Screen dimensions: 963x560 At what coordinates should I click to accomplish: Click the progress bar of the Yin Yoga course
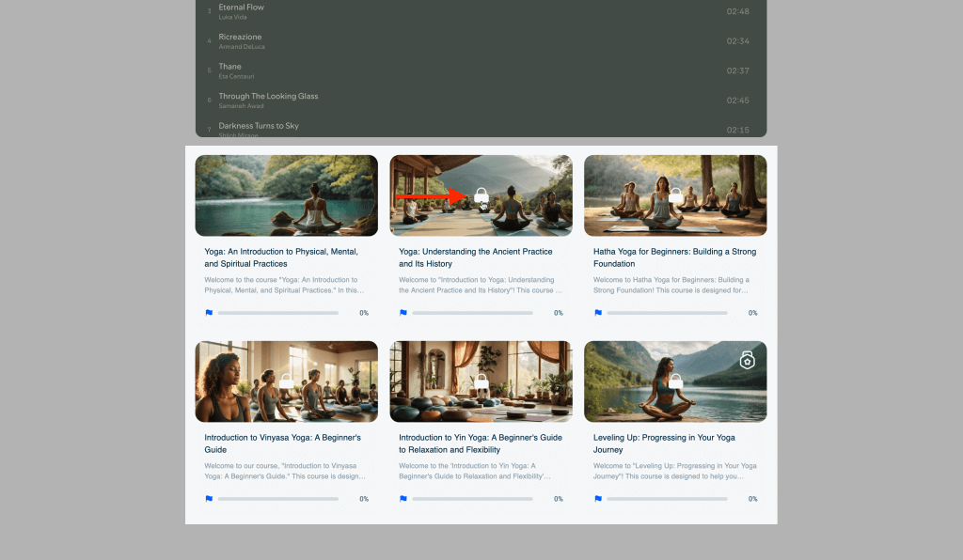click(472, 499)
